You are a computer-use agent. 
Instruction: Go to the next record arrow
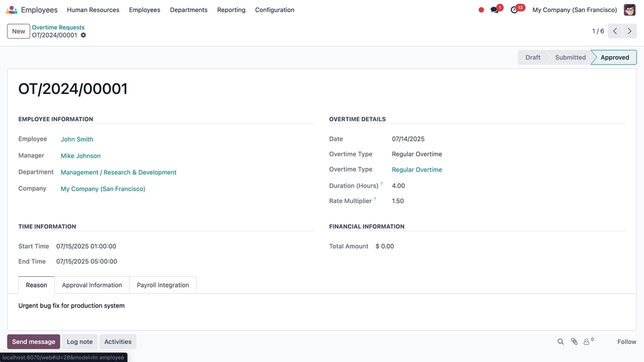[x=629, y=32]
